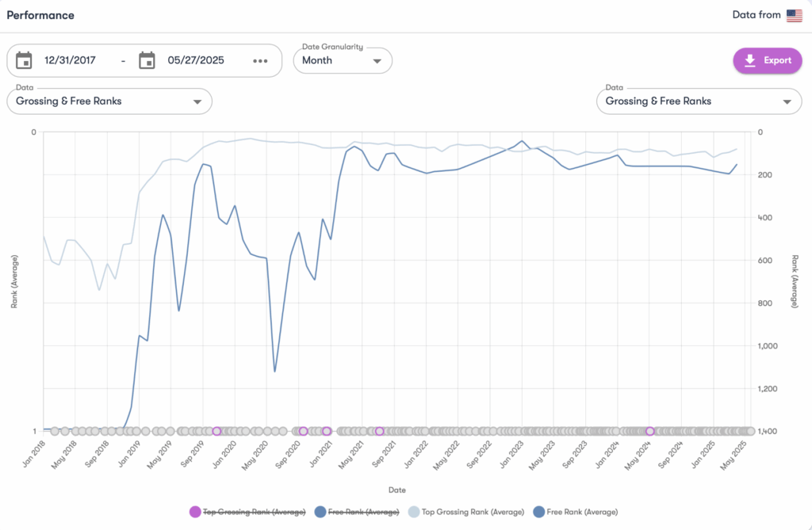This screenshot has width=812, height=530.
Task: Click the light blue Top Grossing legend dot
Action: pyautogui.click(x=413, y=512)
